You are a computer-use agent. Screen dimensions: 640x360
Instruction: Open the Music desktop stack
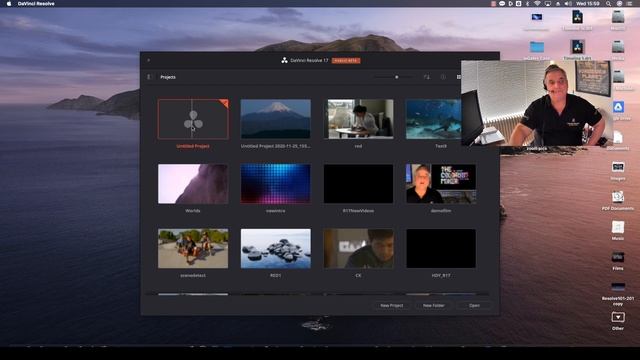pos(618,227)
